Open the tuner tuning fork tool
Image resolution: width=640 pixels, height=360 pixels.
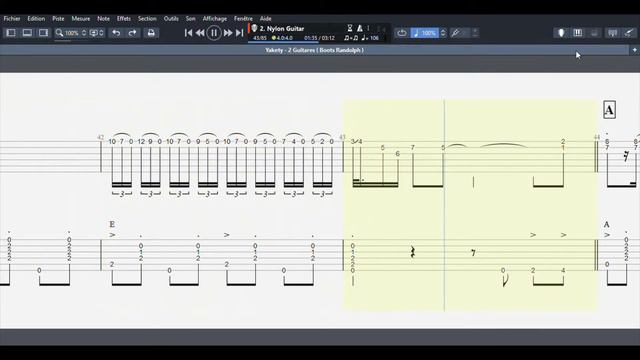pyautogui.click(x=455, y=33)
